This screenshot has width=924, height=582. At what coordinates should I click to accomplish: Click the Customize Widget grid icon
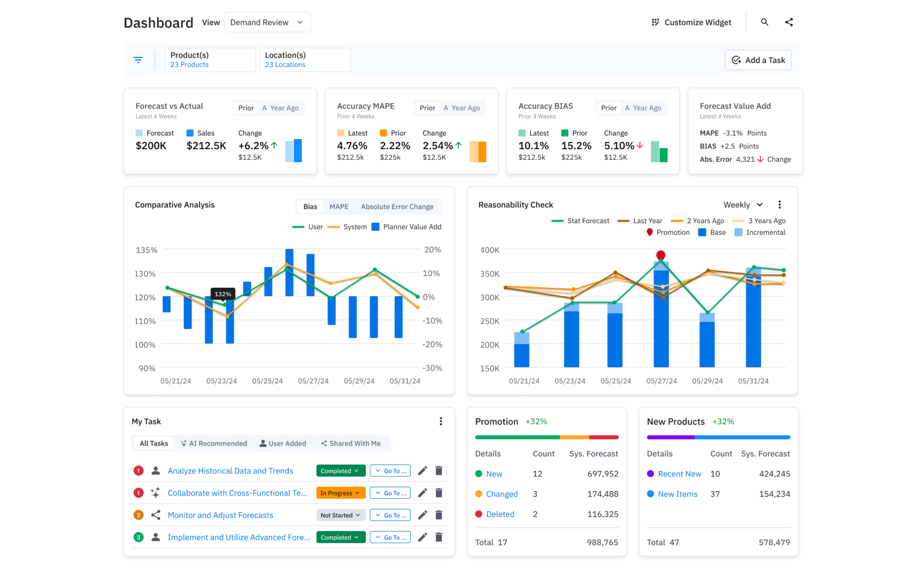655,22
